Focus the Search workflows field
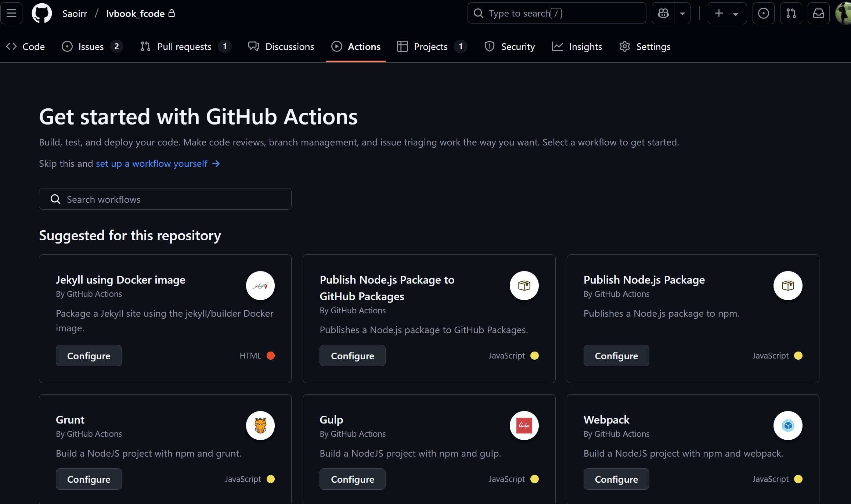 (165, 199)
